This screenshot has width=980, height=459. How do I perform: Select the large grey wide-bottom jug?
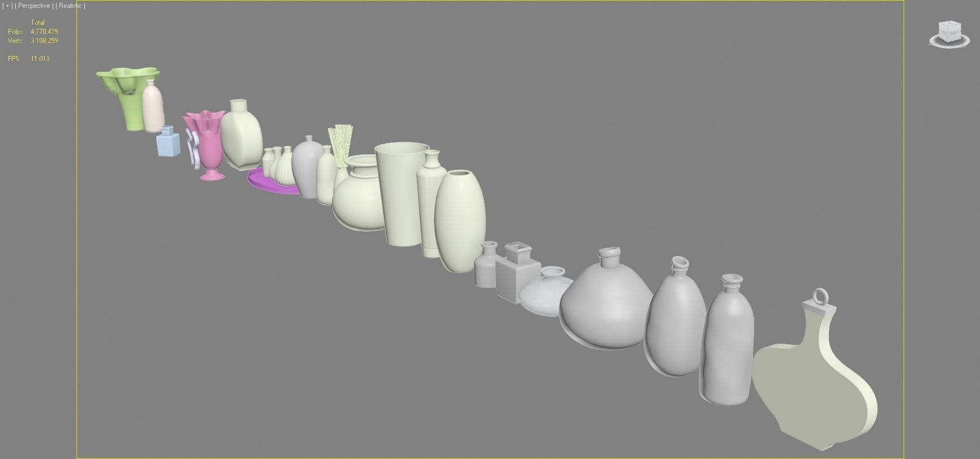coord(608,302)
